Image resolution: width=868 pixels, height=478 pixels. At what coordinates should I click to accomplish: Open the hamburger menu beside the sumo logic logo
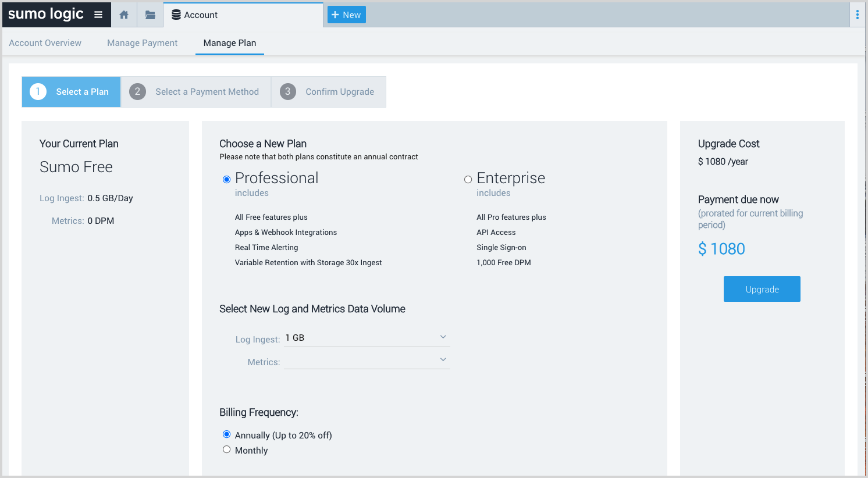coord(98,15)
